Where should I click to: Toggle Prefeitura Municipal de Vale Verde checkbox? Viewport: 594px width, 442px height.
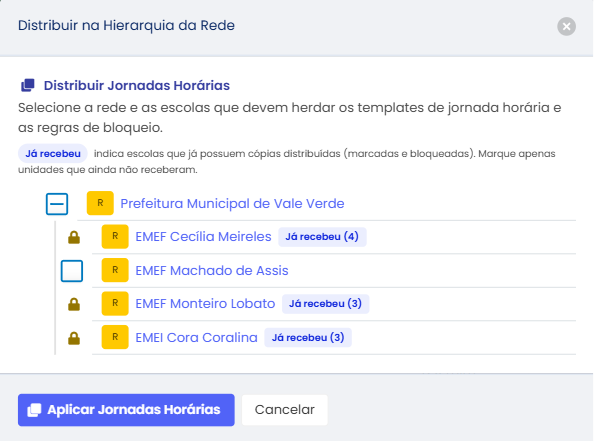point(57,204)
